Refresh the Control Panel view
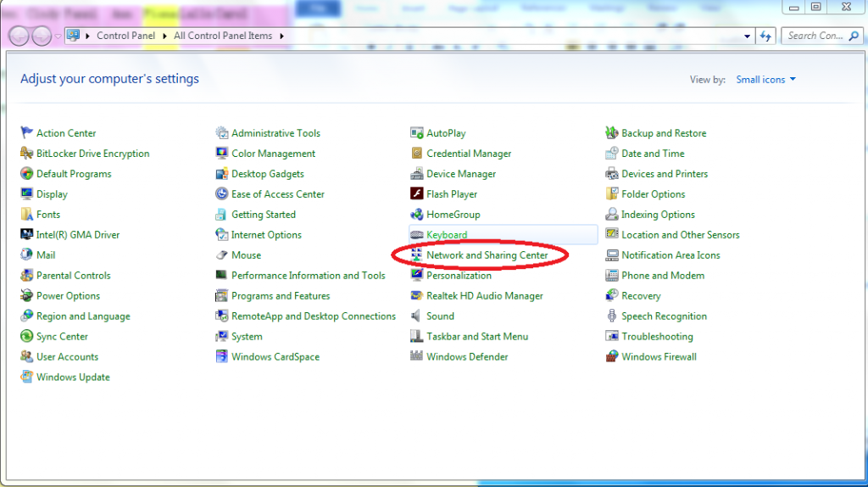 point(765,36)
